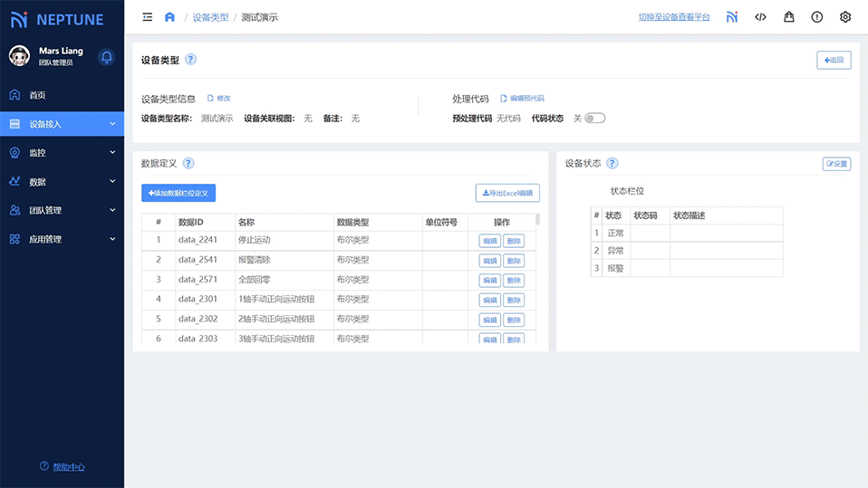The height and width of the screenshot is (488, 868).
Task: Open the 切换至设备查看平台 link
Action: point(674,17)
